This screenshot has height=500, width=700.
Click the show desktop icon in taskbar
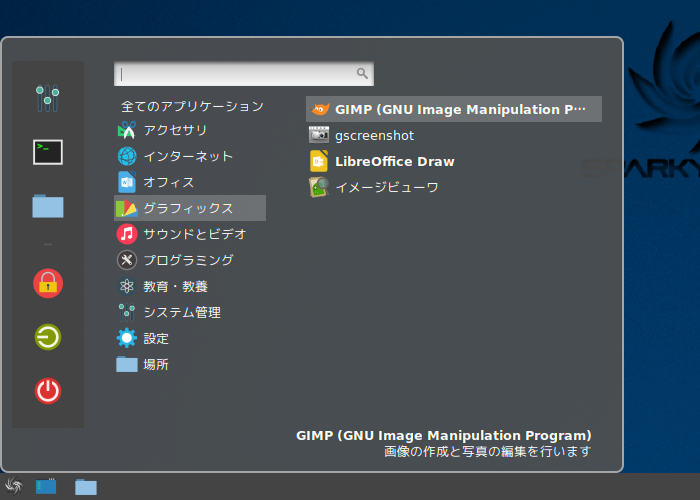46,486
